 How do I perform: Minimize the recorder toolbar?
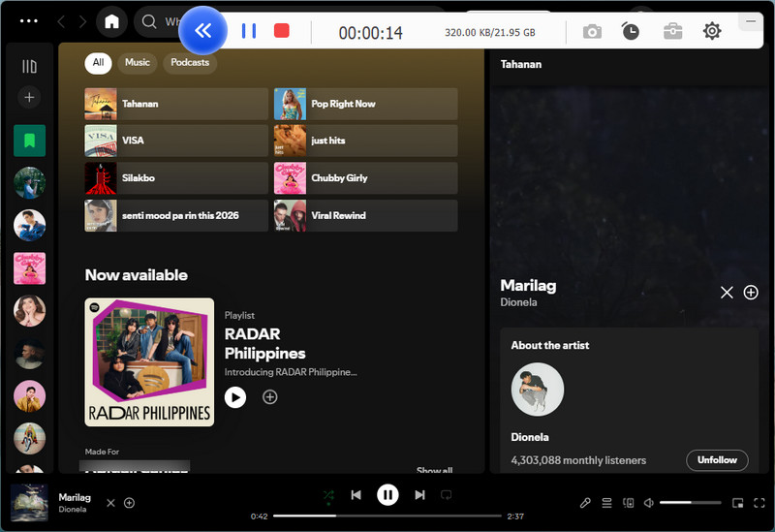[x=750, y=21]
